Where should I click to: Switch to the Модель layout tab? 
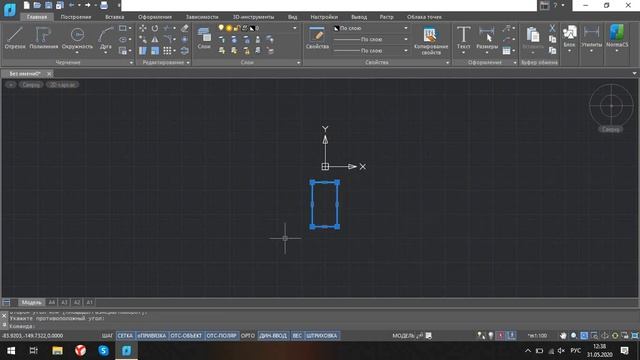click(31, 302)
